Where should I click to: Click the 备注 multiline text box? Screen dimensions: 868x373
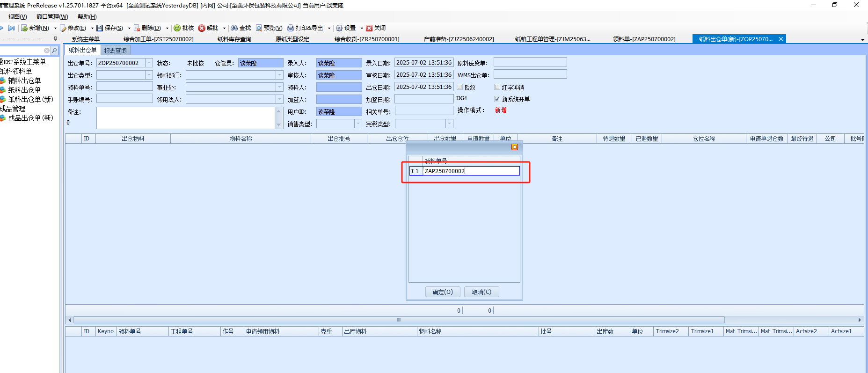(186, 118)
